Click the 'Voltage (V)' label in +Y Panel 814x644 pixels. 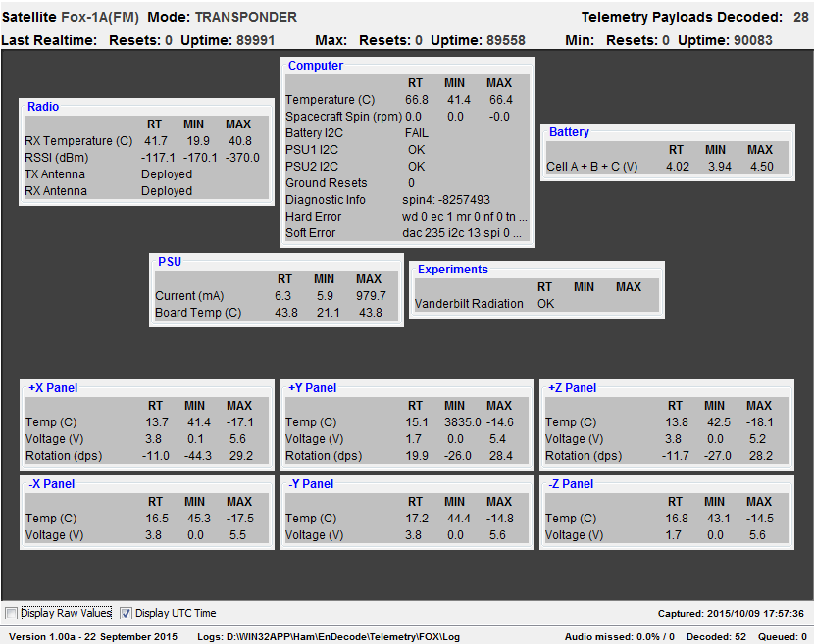pos(315,439)
